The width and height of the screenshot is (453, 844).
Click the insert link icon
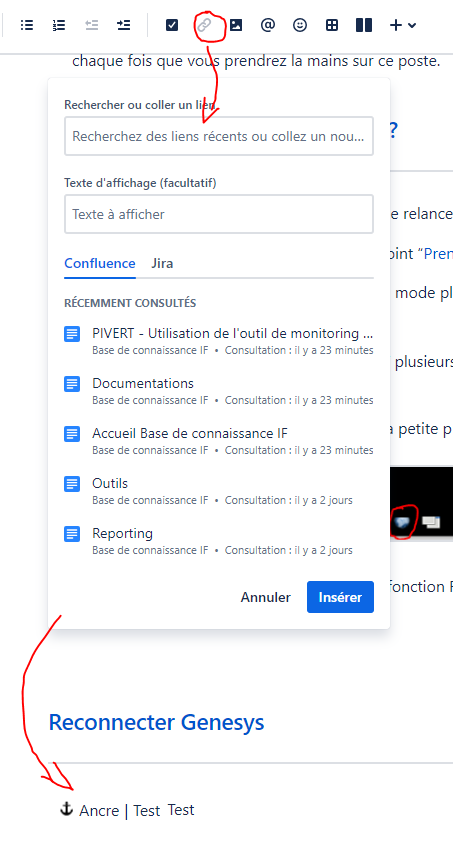[x=204, y=25]
